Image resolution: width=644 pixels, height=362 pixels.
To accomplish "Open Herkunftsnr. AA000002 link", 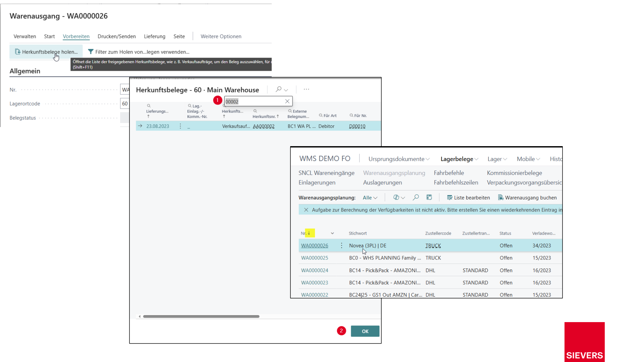I will click(264, 126).
